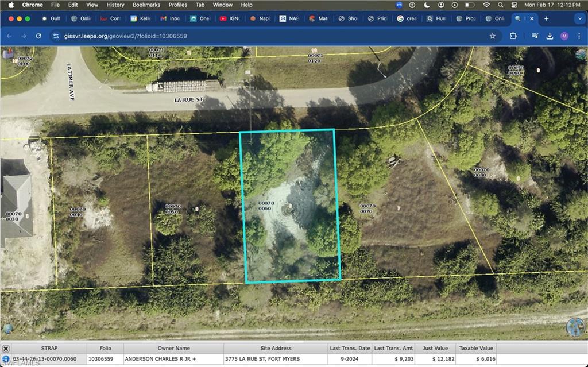Click the highlighted parcel 00070 0060 on map
The image size is (588, 367).
(290, 230)
